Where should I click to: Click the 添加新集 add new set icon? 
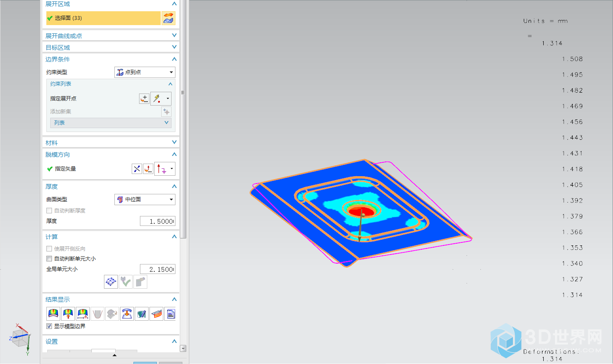pyautogui.click(x=166, y=112)
